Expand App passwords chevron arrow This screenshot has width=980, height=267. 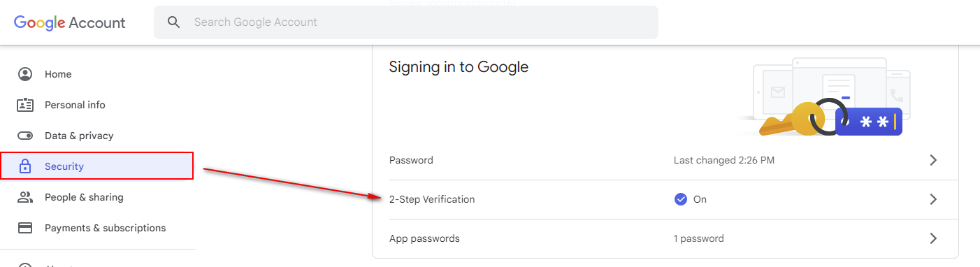pyautogui.click(x=933, y=238)
